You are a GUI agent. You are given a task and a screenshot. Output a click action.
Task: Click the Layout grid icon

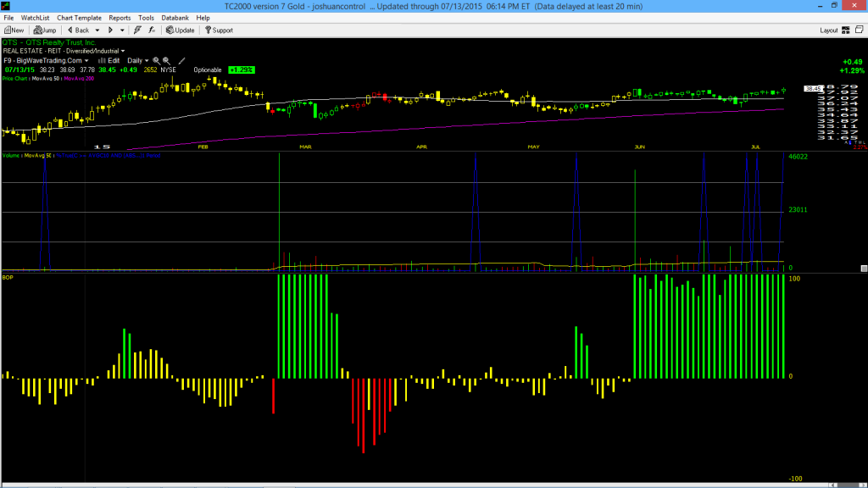pos(845,30)
